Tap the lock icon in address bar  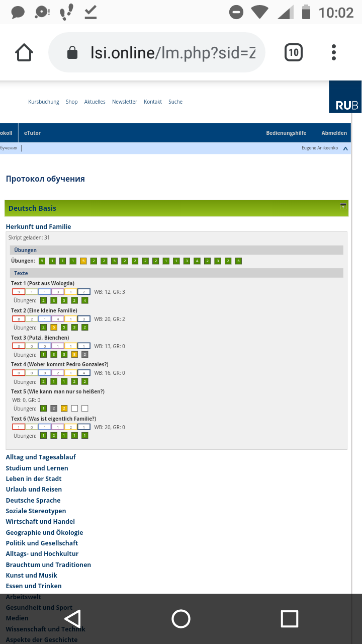pyautogui.click(x=72, y=53)
